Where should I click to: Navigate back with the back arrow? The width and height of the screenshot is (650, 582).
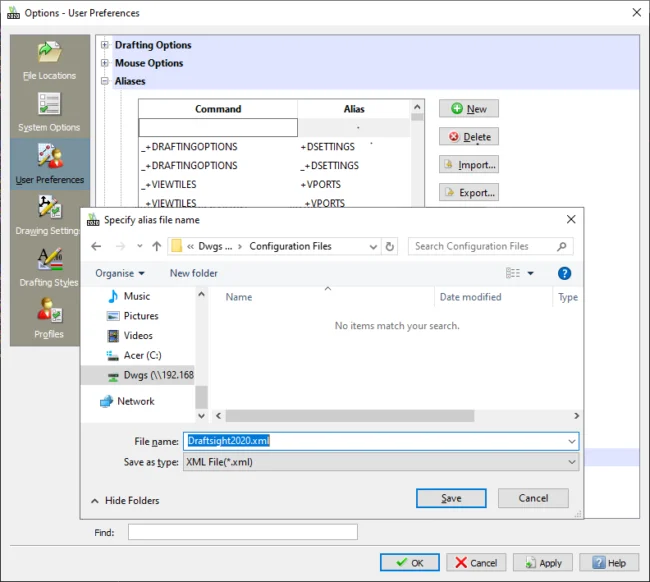point(96,246)
